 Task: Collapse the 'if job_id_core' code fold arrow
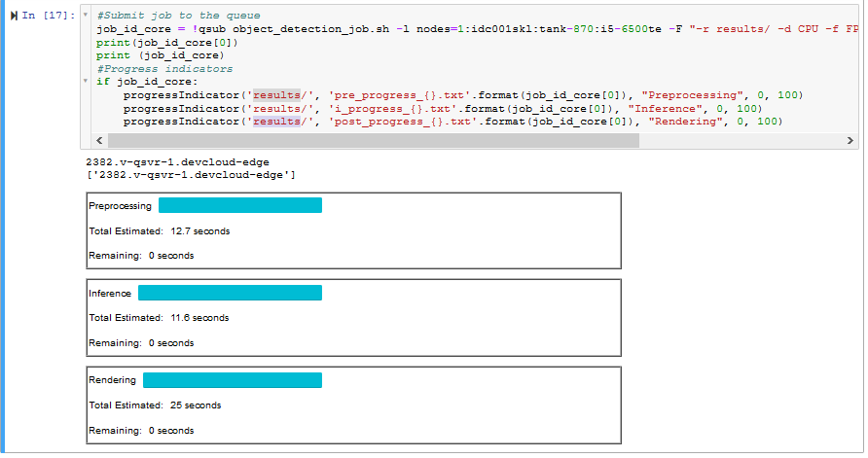(x=86, y=81)
